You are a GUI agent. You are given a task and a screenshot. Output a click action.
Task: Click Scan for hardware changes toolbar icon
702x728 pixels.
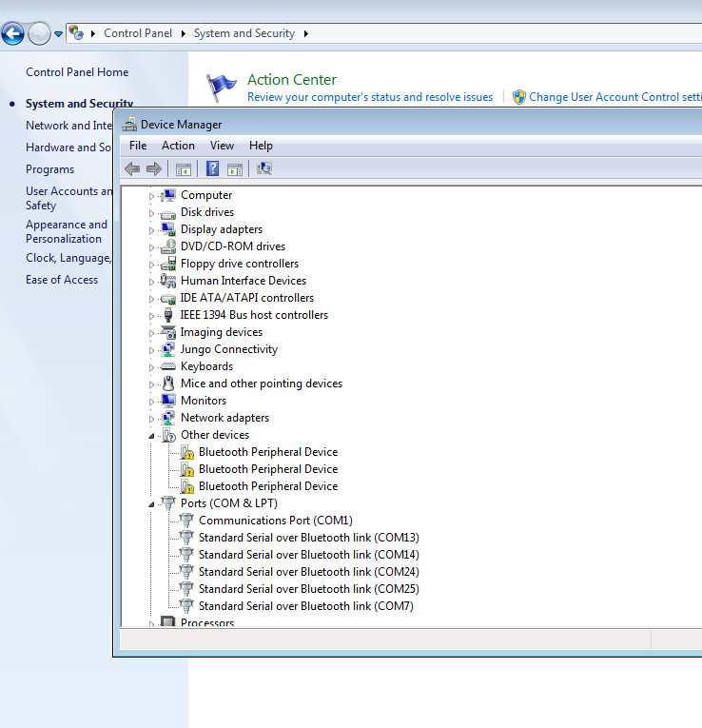coord(264,168)
